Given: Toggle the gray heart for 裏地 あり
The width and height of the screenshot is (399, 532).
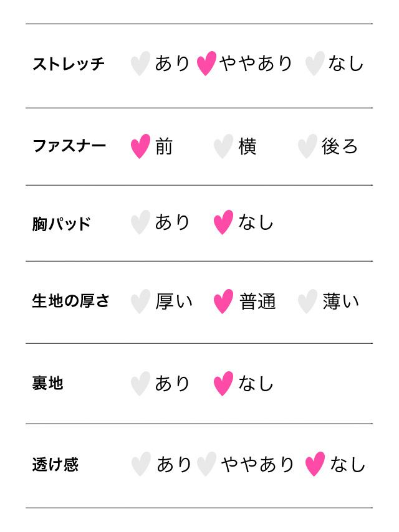Looking at the screenshot, I should point(140,384).
